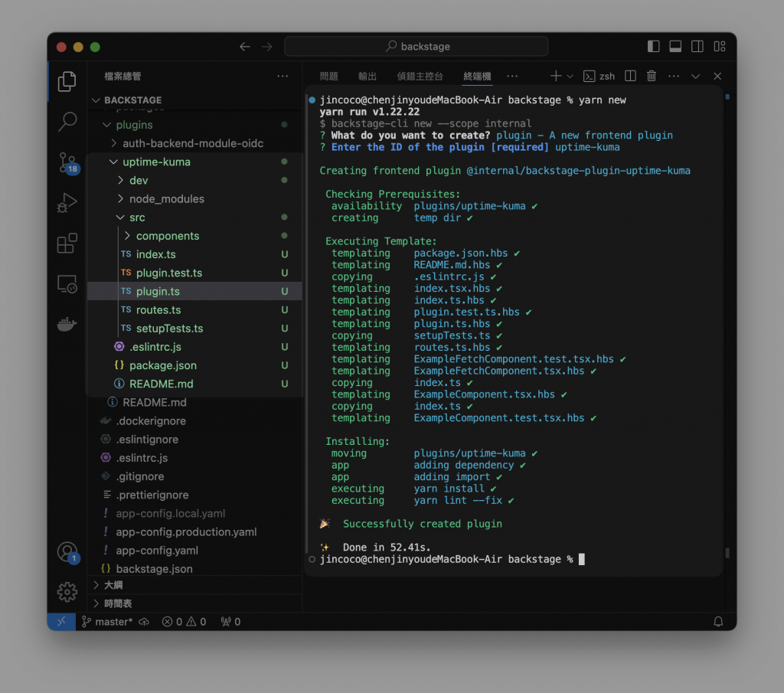The image size is (784, 693).
Task: Open backstage.json file
Action: [x=195, y=569]
